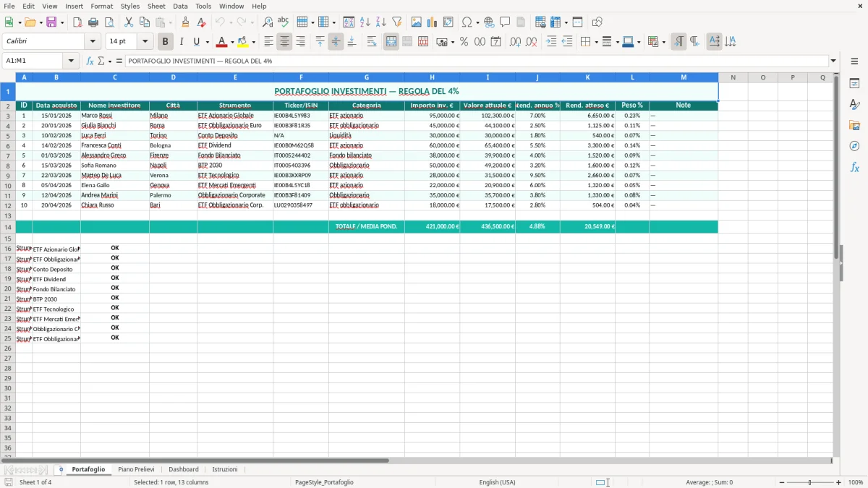868x488 pixels.
Task: Click the Clear Direct Formatting icon
Action: (201, 22)
